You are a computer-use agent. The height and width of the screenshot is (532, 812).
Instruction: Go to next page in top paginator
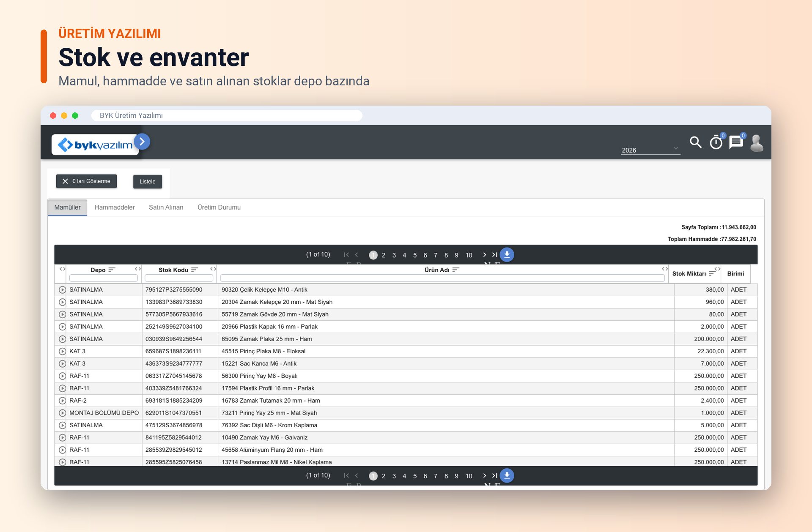485,254
